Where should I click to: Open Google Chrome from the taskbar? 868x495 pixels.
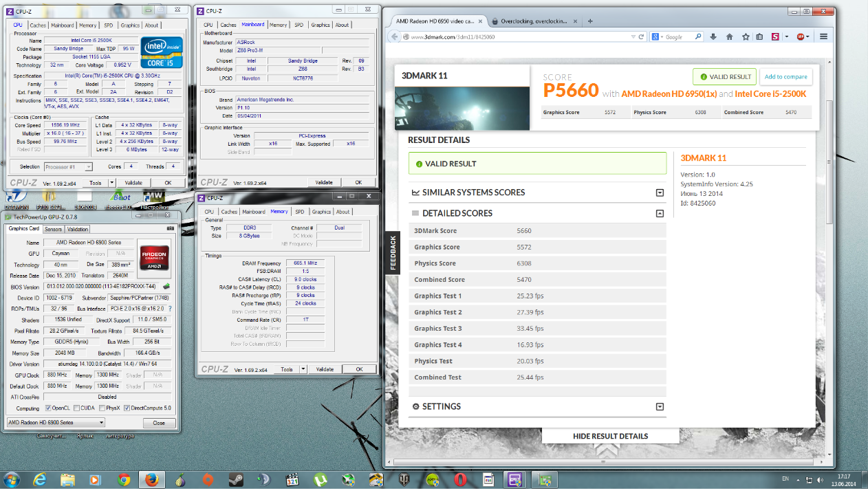pyautogui.click(x=124, y=480)
